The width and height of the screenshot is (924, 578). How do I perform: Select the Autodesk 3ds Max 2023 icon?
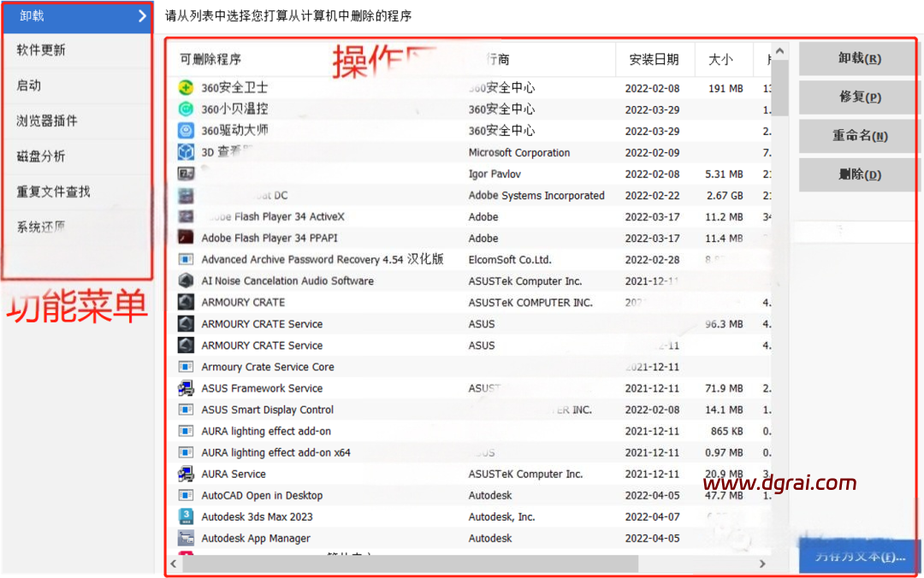coord(186,516)
